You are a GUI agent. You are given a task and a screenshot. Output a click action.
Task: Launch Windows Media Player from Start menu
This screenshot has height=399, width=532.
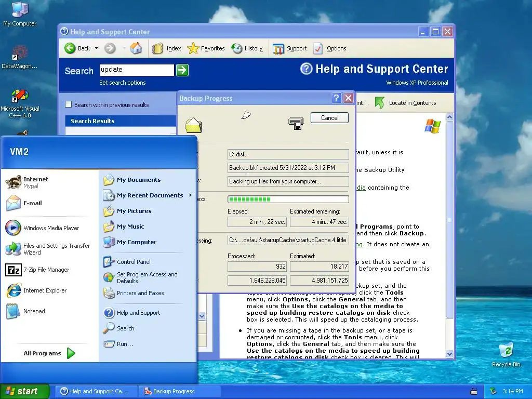point(49,228)
